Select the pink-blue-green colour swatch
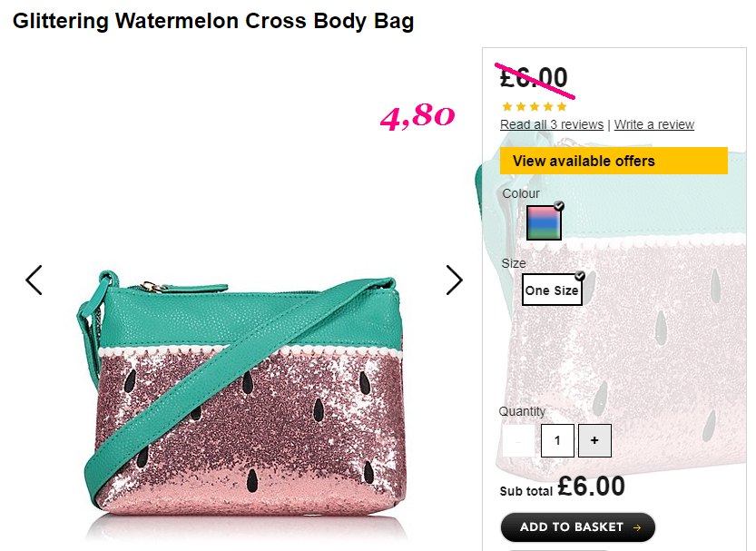This screenshot has height=551, width=756. [544, 222]
